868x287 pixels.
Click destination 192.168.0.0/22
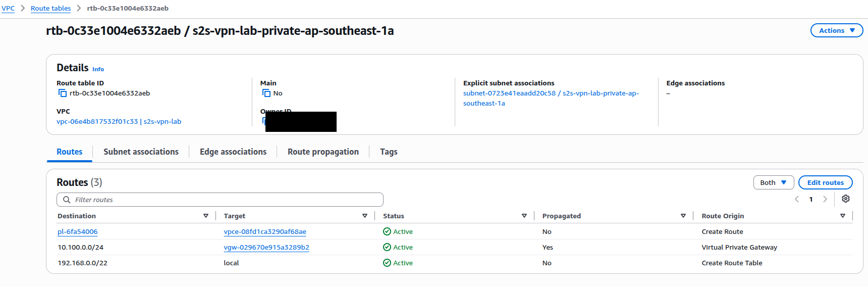pos(82,263)
